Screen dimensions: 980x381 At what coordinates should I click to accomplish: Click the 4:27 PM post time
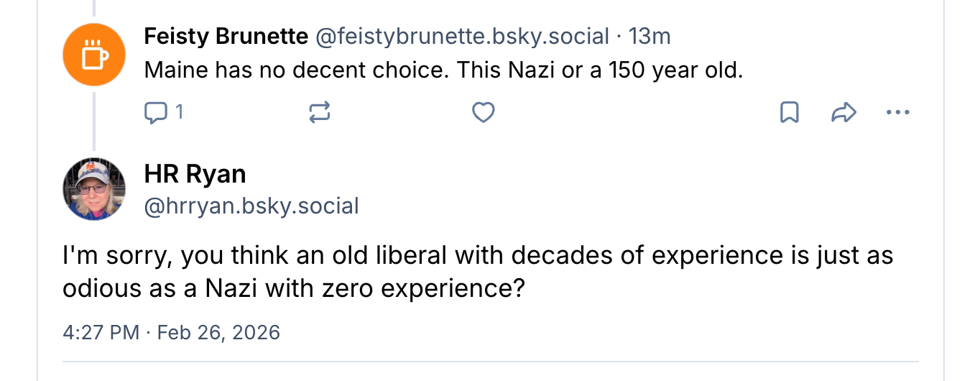point(101,333)
